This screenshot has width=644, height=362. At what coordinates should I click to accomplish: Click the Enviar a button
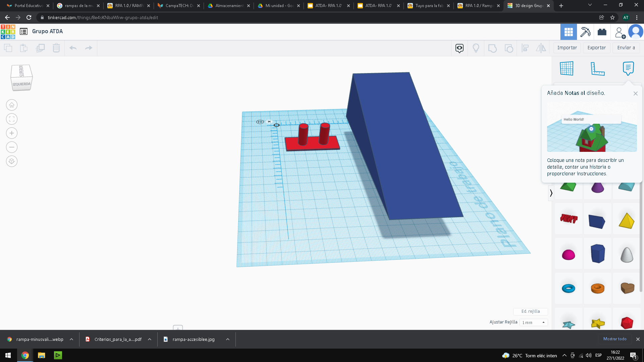tap(626, 48)
